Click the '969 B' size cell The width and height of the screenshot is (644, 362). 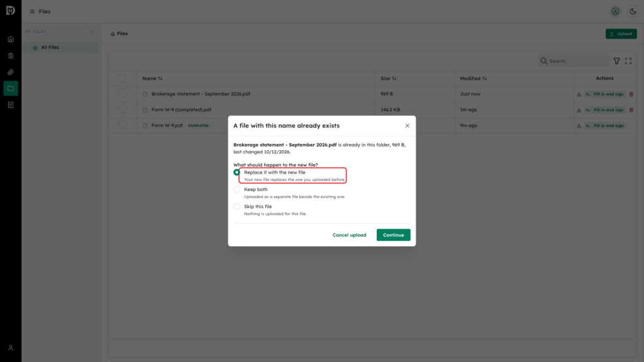(x=387, y=94)
